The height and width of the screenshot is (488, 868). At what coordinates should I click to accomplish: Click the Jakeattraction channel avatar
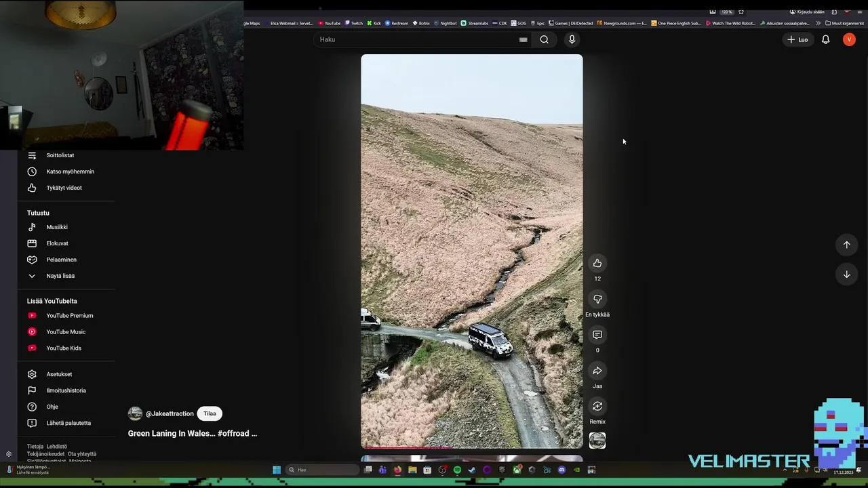coord(135,413)
